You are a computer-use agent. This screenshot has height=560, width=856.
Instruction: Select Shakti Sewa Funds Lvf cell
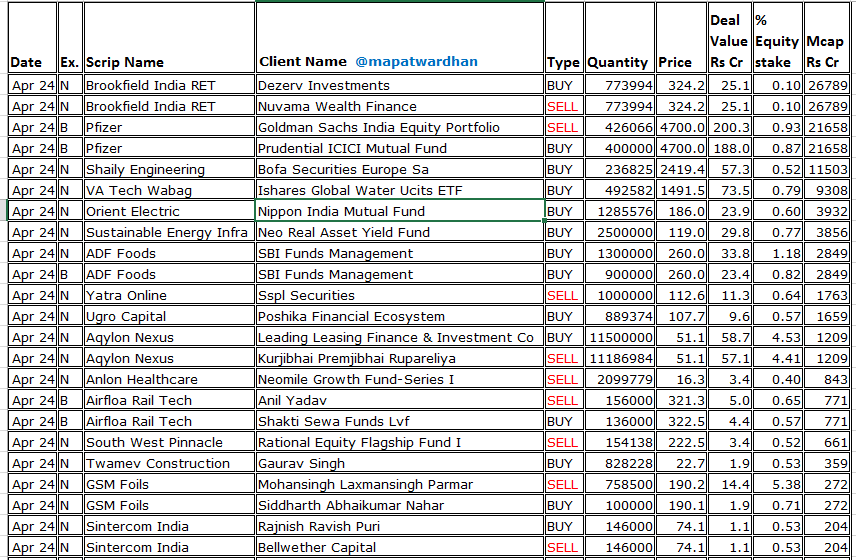tap(400, 421)
